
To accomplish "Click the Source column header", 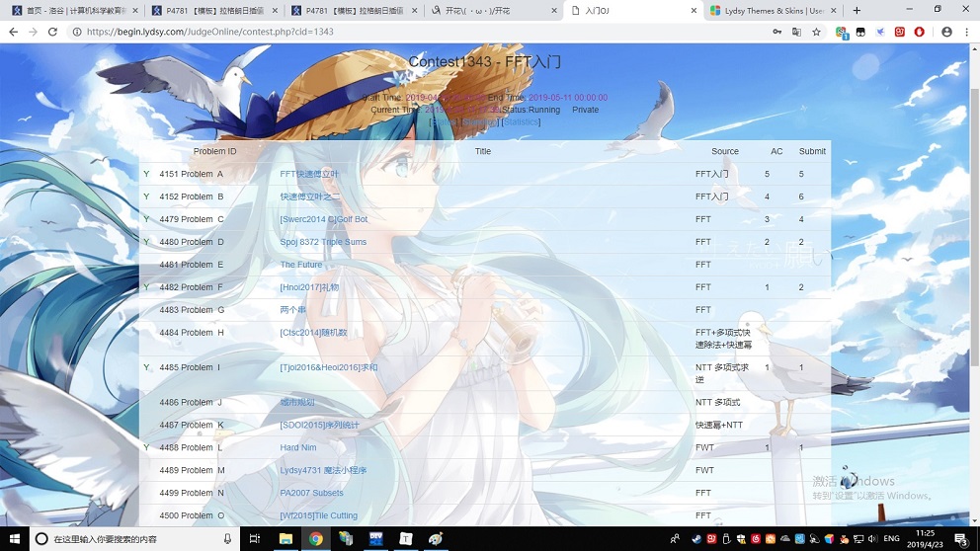I will tap(725, 151).
